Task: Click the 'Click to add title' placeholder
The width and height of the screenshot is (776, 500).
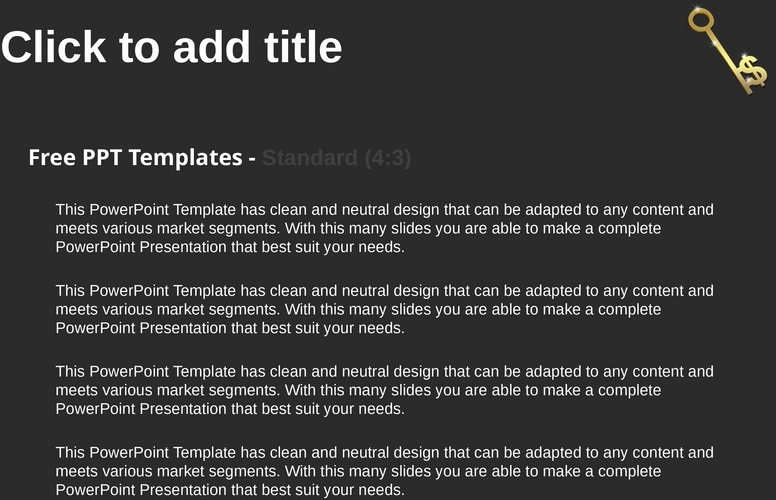Action: click(x=171, y=47)
